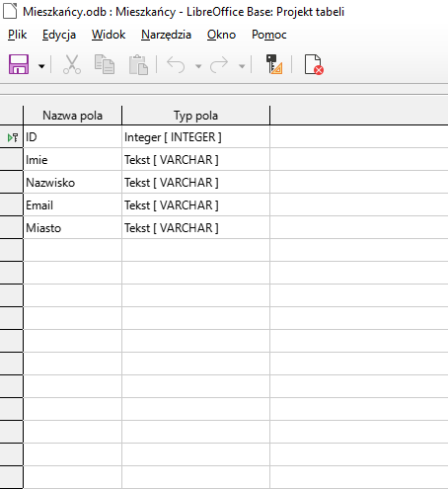Image resolution: width=448 pixels, height=489 pixels.
Task: Select the row header beside Nazwisko
Action: click(x=12, y=183)
